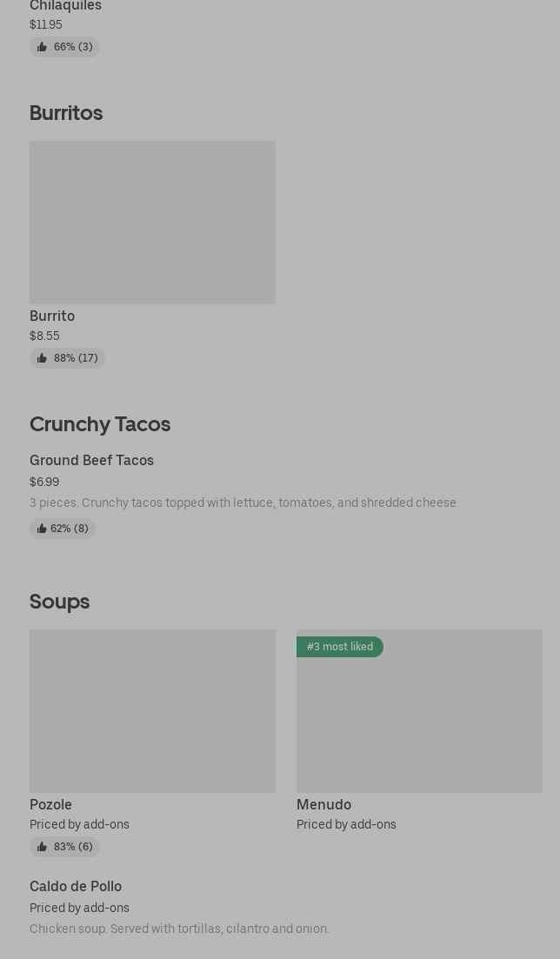Viewport: 560px width, 959px height.
Task: Click the Crunchy Tacos section heading
Action: tap(100, 424)
